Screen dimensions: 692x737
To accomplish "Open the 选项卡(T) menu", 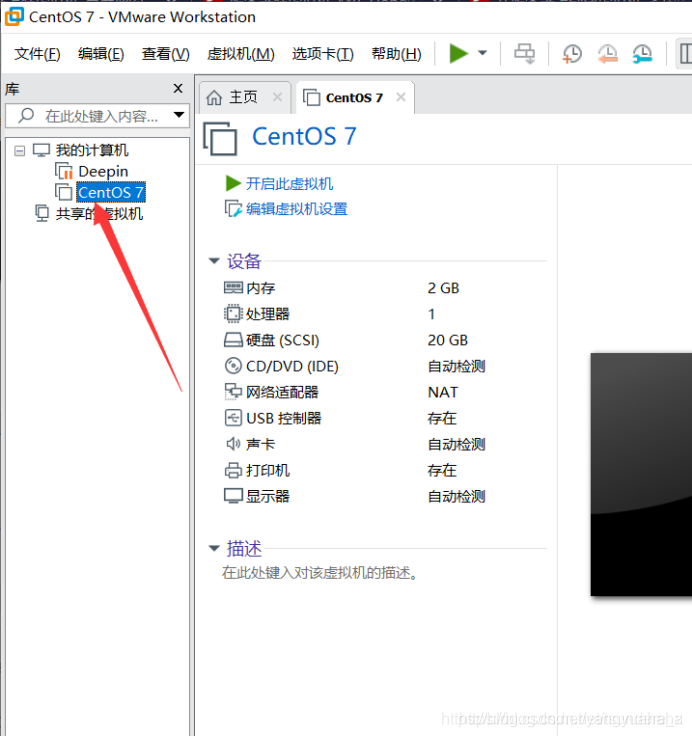I will click(322, 54).
